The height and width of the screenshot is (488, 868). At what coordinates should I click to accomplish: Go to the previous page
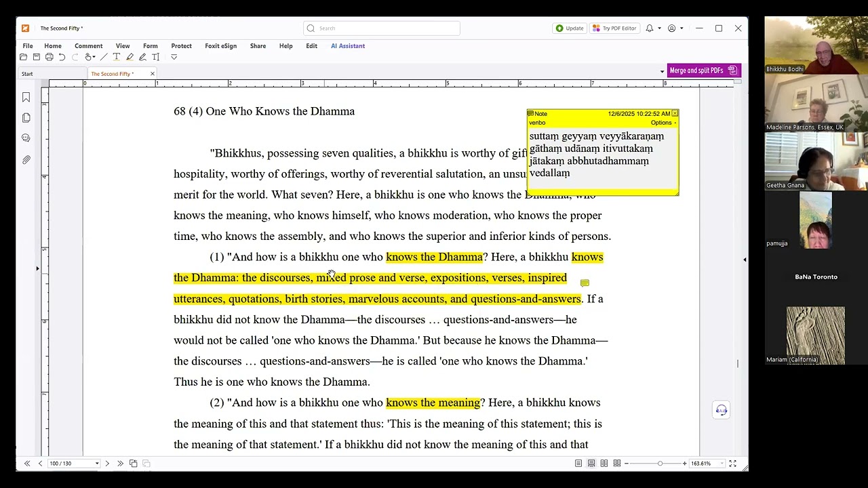pyautogui.click(x=40, y=464)
